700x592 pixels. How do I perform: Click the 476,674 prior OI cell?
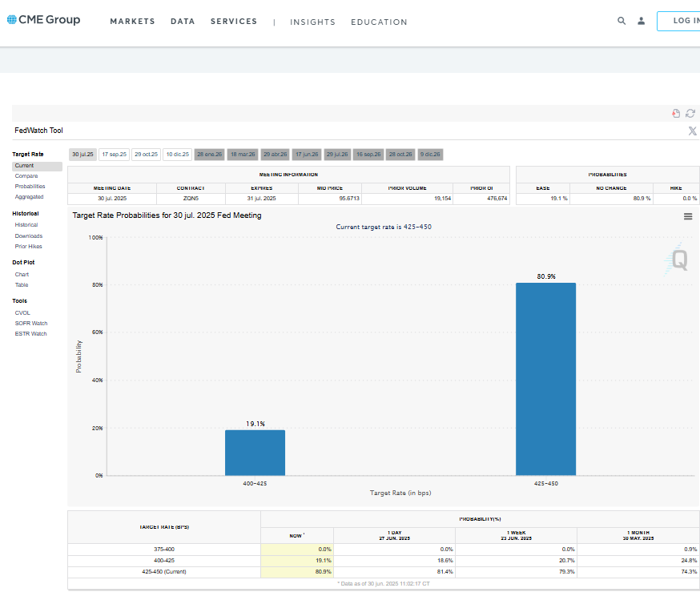(481, 199)
